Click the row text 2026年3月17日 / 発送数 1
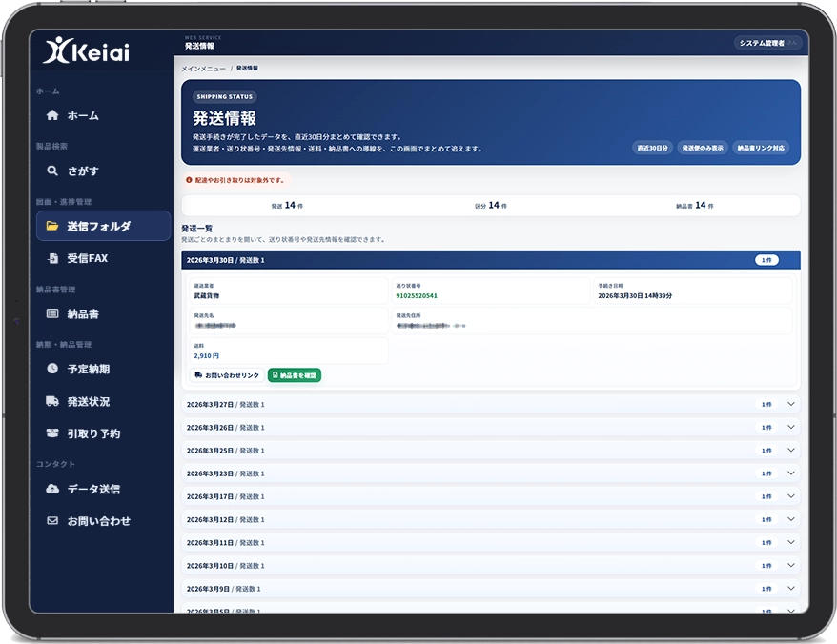Screen dimensions: 837x644 pos(225,496)
